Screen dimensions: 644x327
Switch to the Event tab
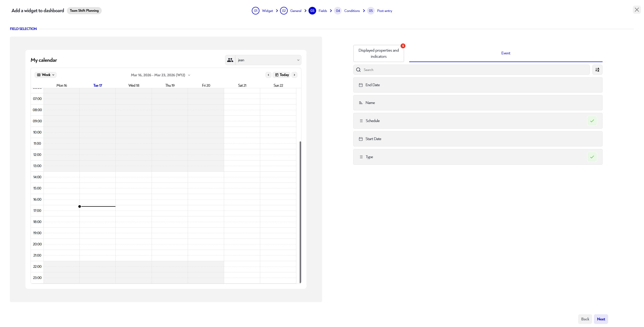[506, 53]
